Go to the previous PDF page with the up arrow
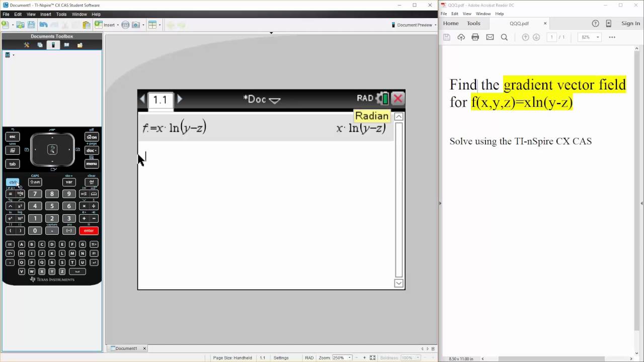 point(525,37)
